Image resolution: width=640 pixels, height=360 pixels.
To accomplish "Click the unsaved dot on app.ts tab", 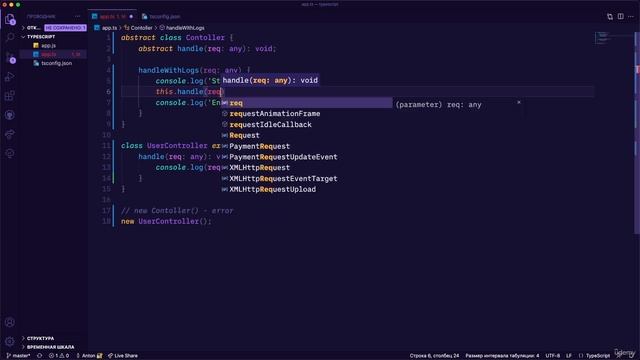I will (131, 16).
